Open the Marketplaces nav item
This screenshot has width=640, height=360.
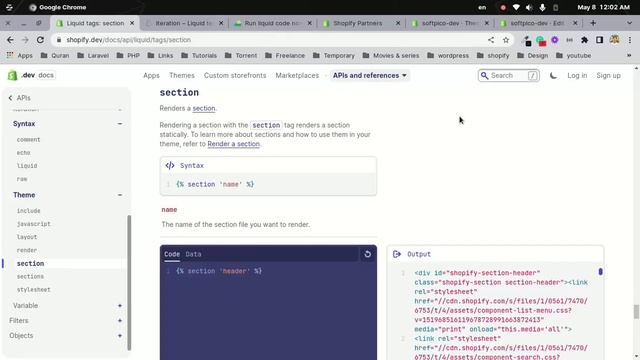click(x=297, y=76)
